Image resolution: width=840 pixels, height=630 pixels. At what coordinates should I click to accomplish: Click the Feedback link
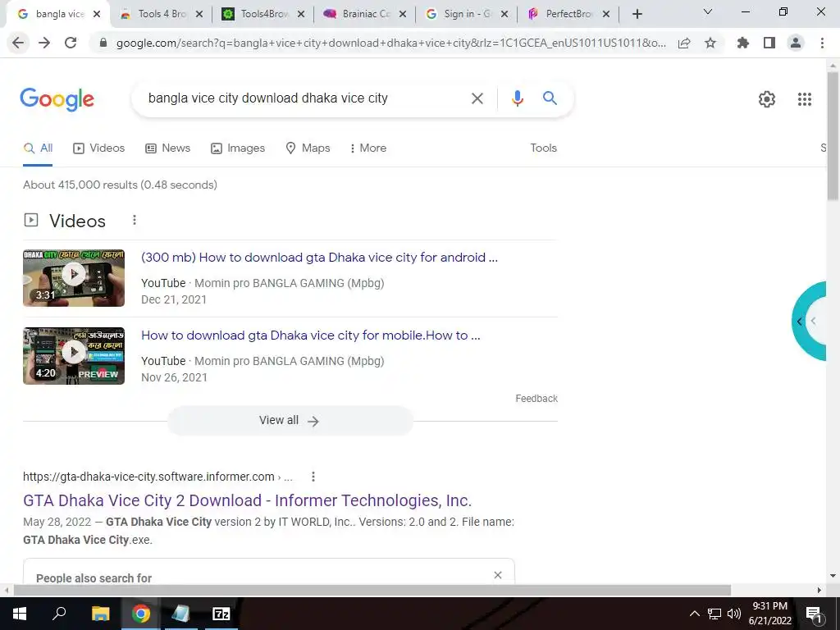point(536,399)
